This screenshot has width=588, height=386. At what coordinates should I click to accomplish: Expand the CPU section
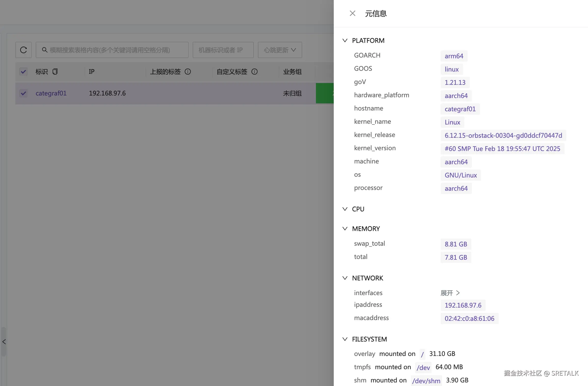pos(345,209)
